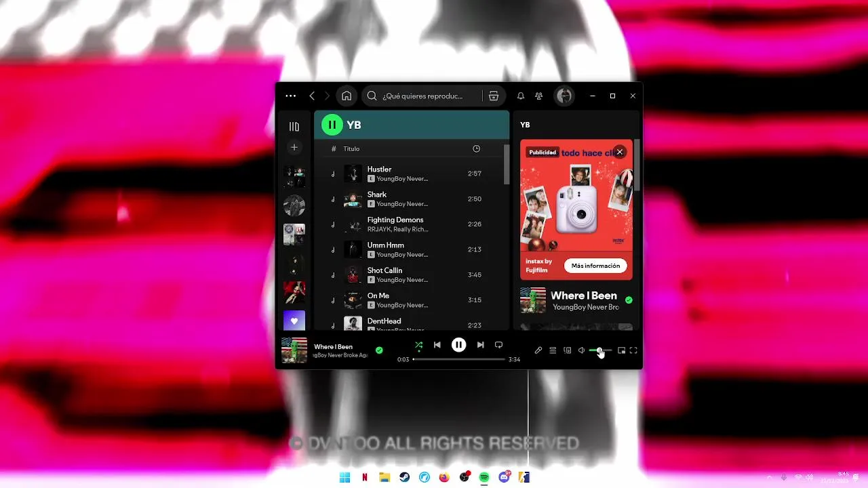Go back using the left arrow
Screen dimensions: 868x488
(x=312, y=96)
